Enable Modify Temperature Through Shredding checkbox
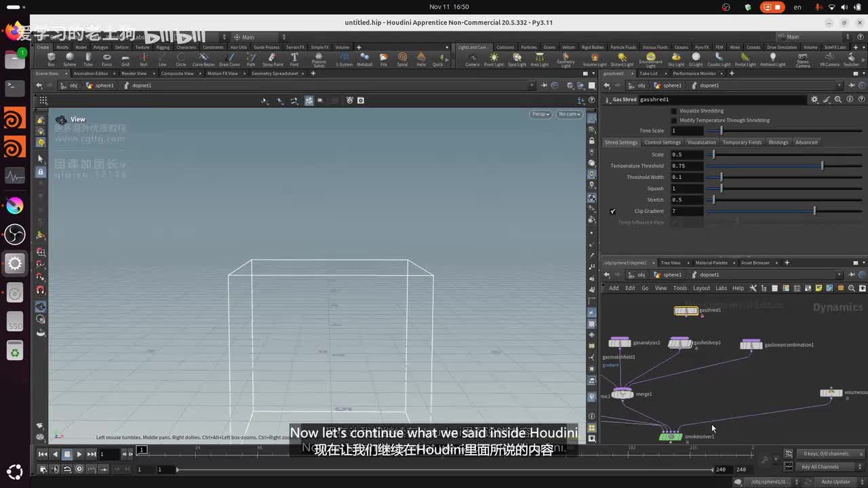Screen dimensions: 868x488 pyautogui.click(x=673, y=120)
